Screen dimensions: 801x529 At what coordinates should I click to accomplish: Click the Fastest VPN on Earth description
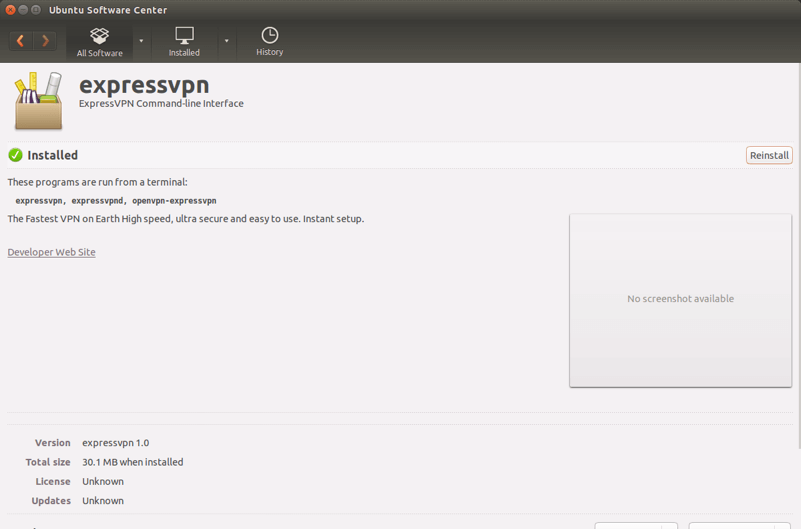pyautogui.click(x=186, y=219)
